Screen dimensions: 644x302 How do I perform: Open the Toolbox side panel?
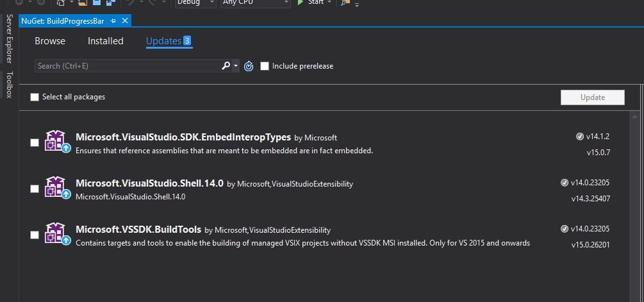(9, 85)
